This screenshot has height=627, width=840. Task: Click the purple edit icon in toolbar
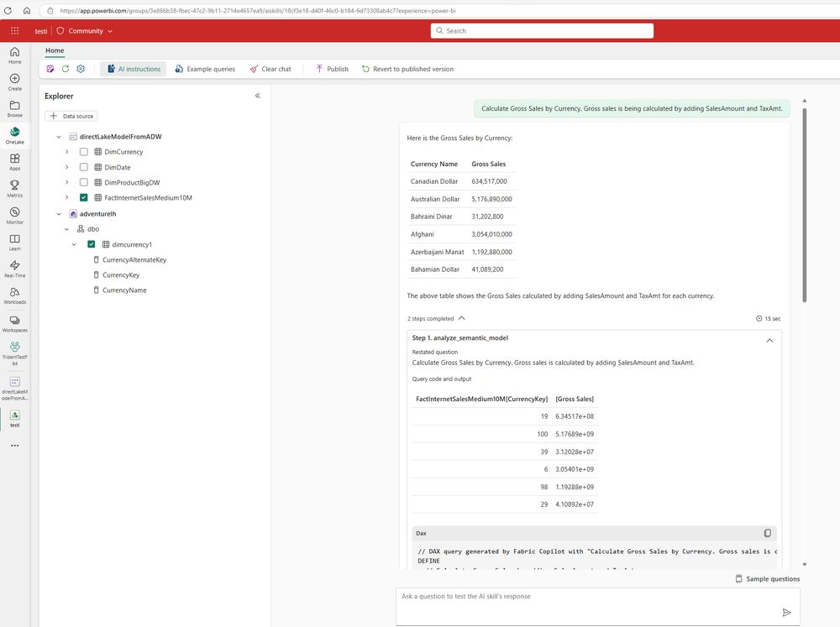point(50,69)
